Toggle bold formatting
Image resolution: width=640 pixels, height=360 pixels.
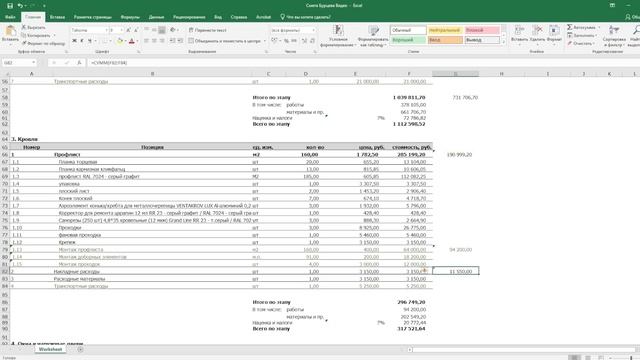coord(74,41)
